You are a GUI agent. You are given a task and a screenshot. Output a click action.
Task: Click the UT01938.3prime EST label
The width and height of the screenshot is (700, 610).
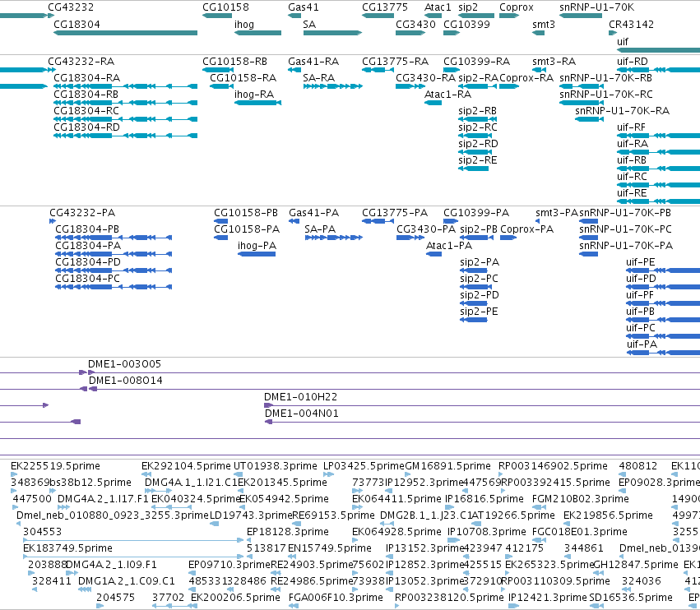tap(276, 466)
